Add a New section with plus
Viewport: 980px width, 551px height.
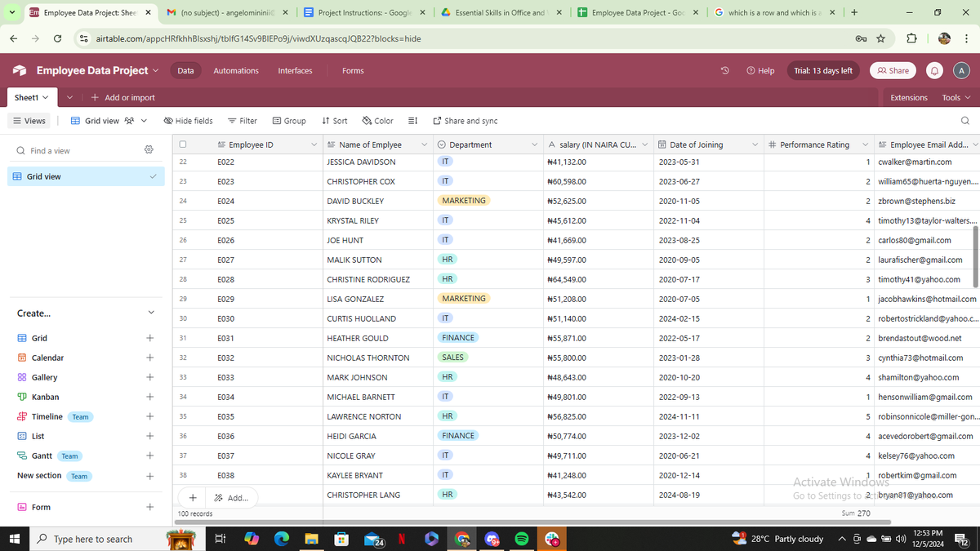click(x=149, y=476)
